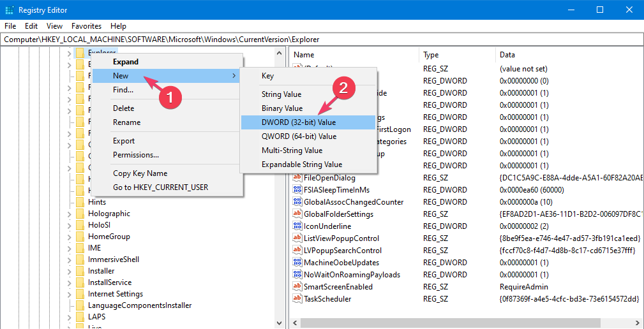
Task: Click the MachineOobeUpdates DWORD icon
Action: (297, 263)
